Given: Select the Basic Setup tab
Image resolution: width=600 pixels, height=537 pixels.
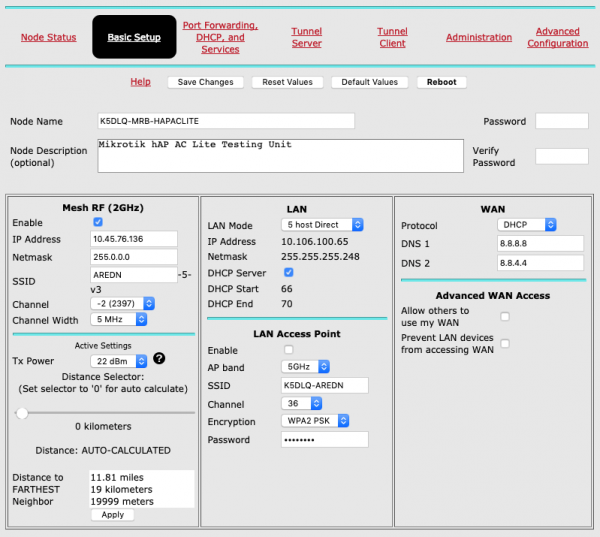Looking at the screenshot, I should tap(134, 37).
